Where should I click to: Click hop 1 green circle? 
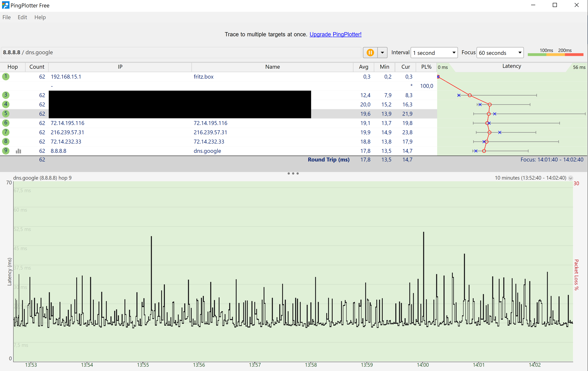point(6,77)
